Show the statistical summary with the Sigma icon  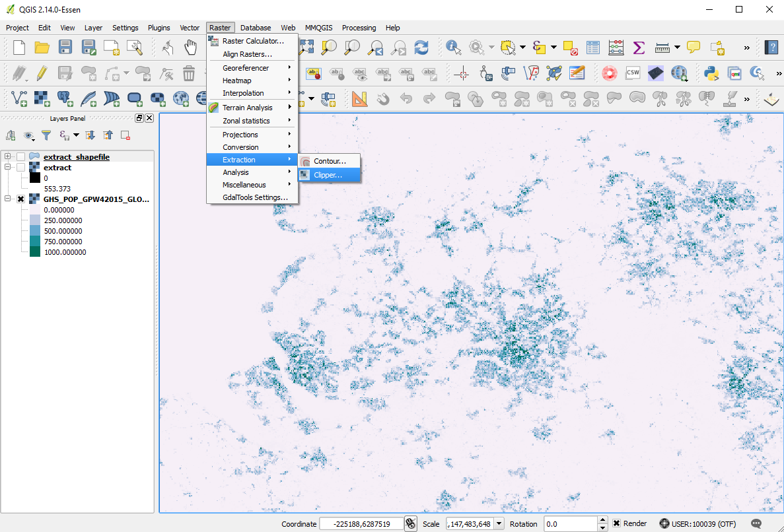click(x=638, y=47)
